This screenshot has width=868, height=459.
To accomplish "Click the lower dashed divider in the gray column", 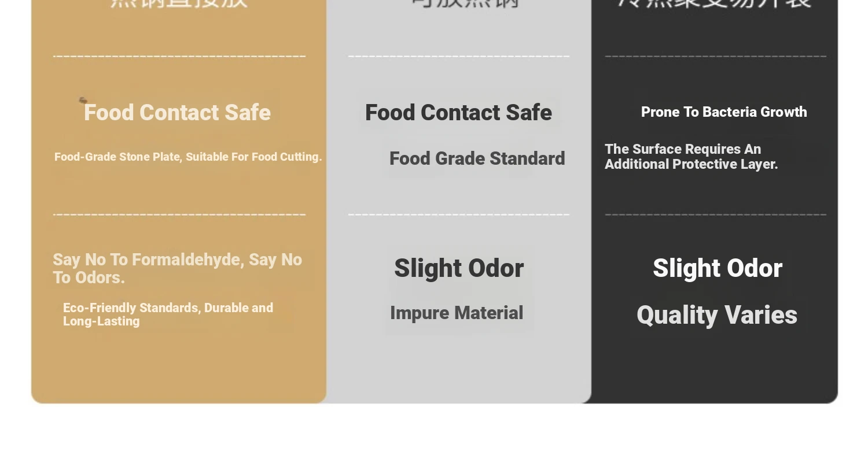I will coord(459,214).
